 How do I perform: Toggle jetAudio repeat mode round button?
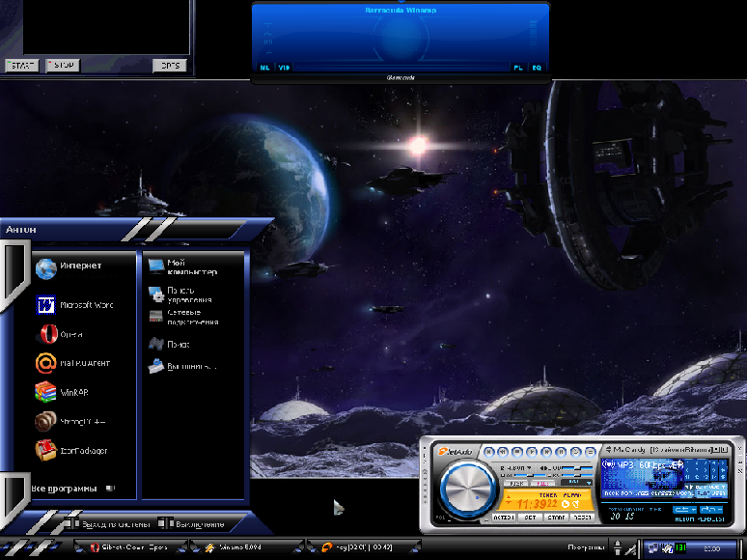pyautogui.click(x=575, y=452)
